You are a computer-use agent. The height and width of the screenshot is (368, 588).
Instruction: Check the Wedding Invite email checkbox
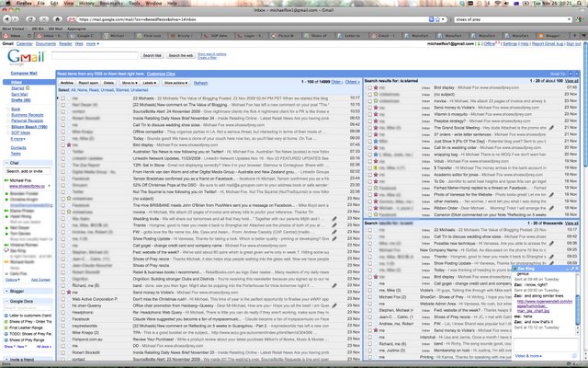(x=63, y=219)
